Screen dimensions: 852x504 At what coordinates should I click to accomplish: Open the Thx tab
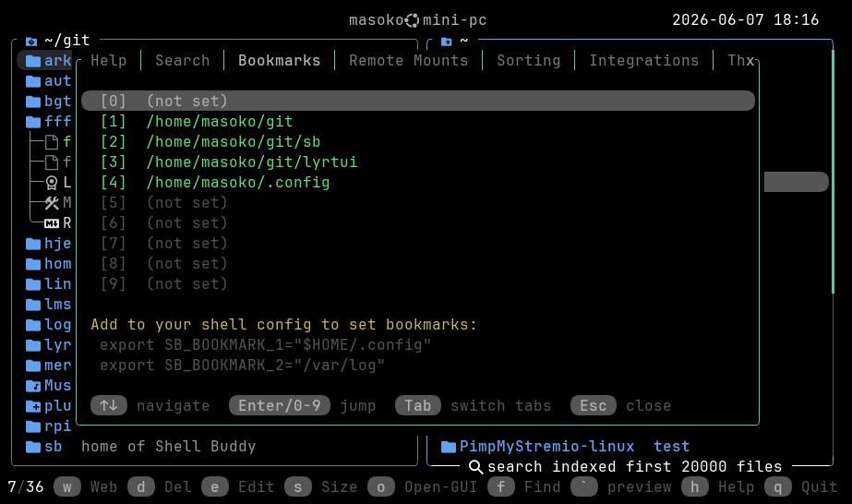pyautogui.click(x=741, y=60)
